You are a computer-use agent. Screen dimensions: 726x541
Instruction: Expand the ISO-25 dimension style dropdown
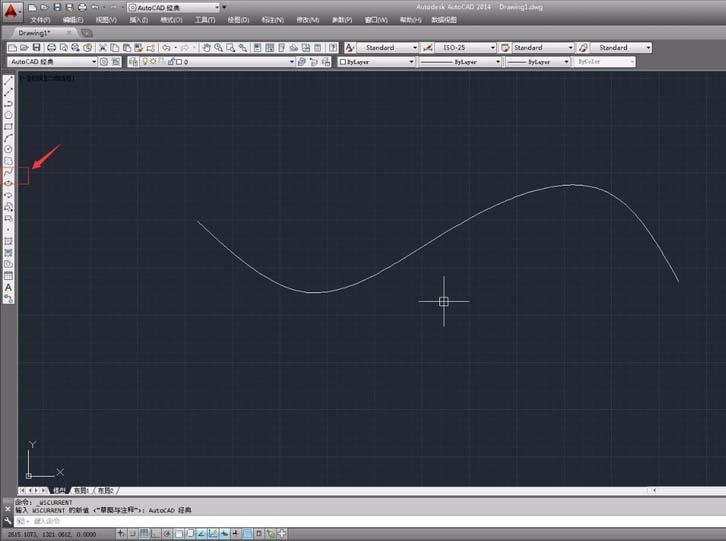coord(493,48)
